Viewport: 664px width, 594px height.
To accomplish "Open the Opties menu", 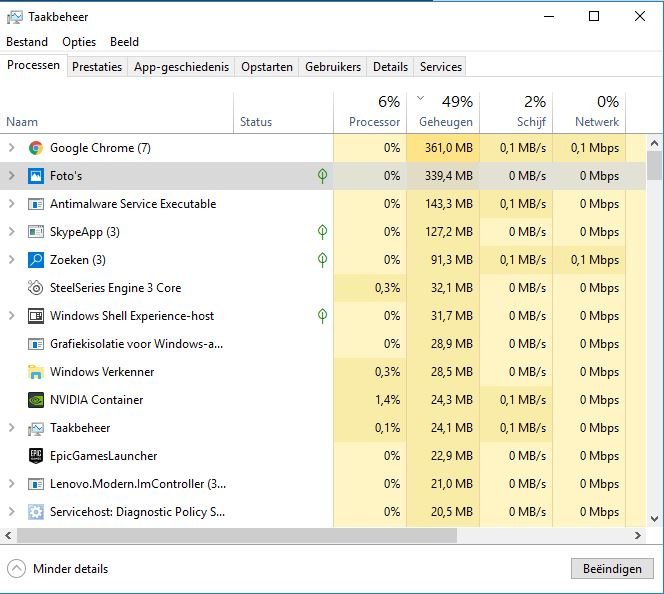I will tap(79, 42).
